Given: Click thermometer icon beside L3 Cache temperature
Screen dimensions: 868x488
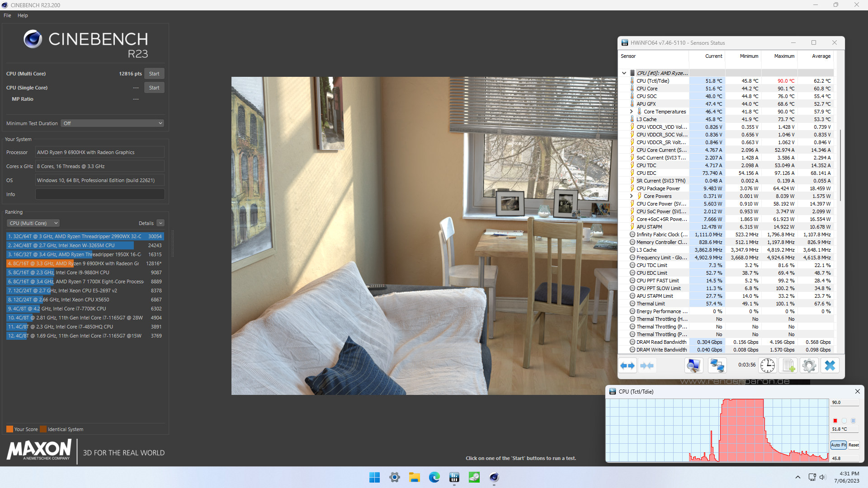Looking at the screenshot, I should (x=632, y=119).
